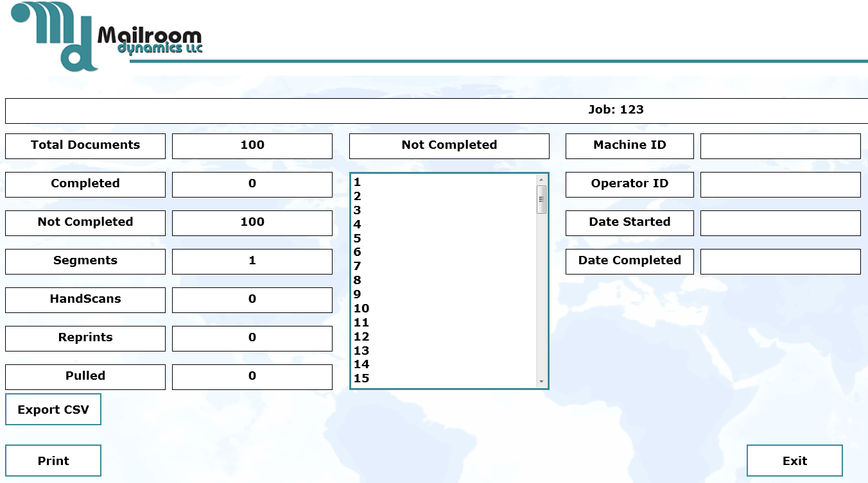
Task: Click the Date Completed entry field
Action: coord(780,261)
